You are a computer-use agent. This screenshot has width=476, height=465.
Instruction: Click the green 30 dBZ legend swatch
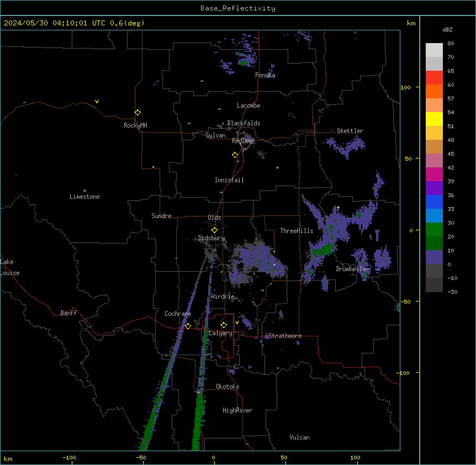434,230
